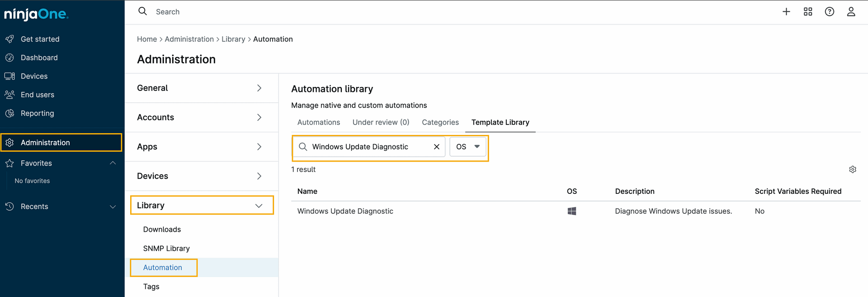Collapse the Favorites section
This screenshot has height=297, width=868.
click(113, 163)
